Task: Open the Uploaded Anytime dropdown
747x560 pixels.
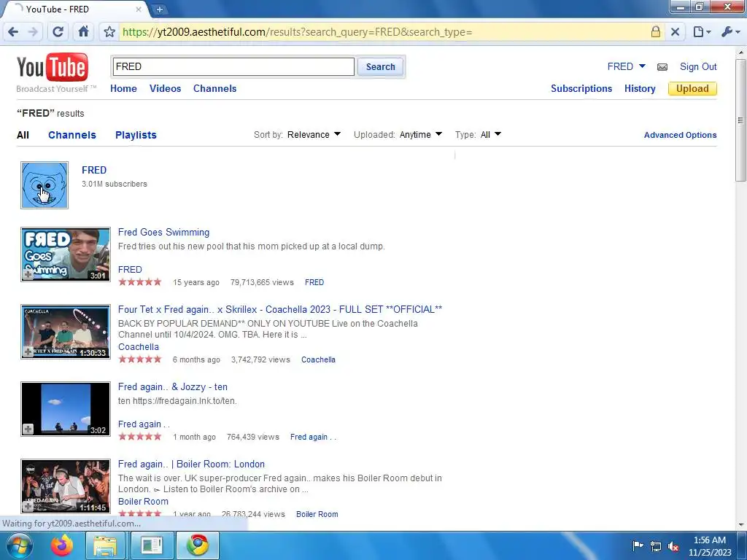Action: pos(421,135)
